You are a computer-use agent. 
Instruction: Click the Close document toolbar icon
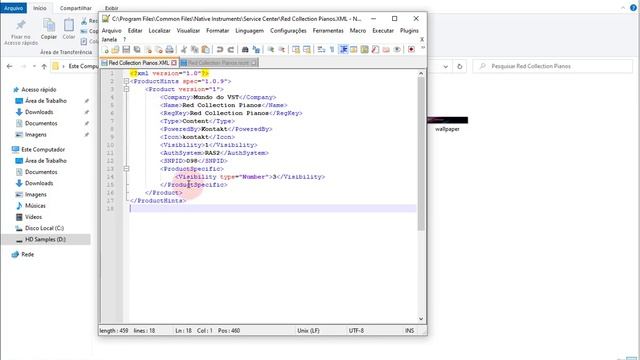148,50
